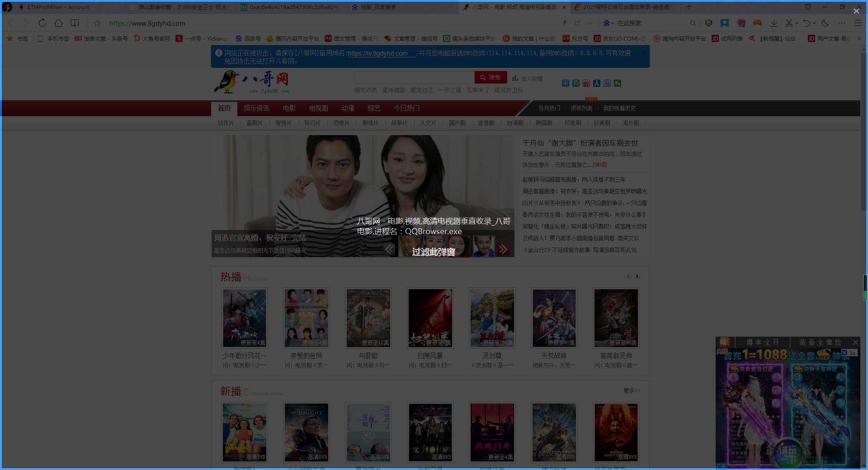Open the backup domain link tv.8gdyhd.com
This screenshot has height=470, width=868.
pos(377,53)
